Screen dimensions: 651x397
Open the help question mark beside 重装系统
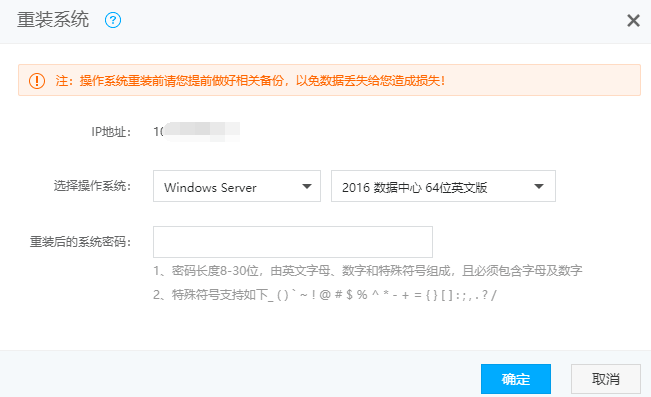point(113,20)
